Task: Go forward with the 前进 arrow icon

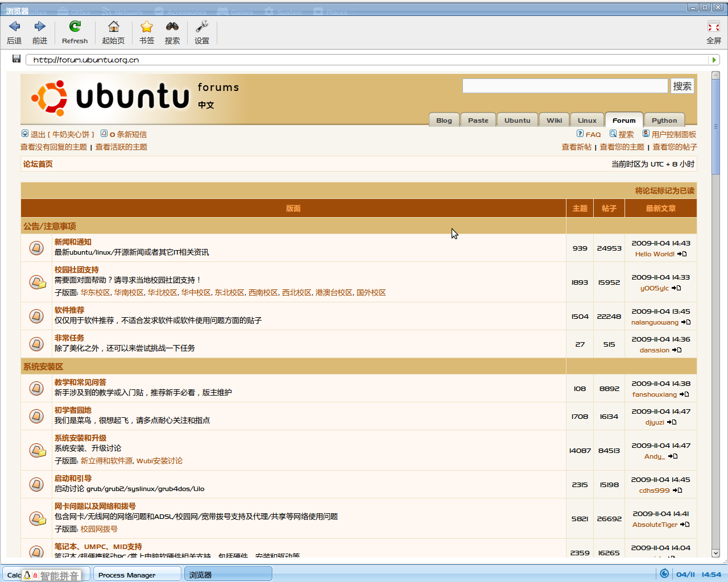Action: point(40,26)
